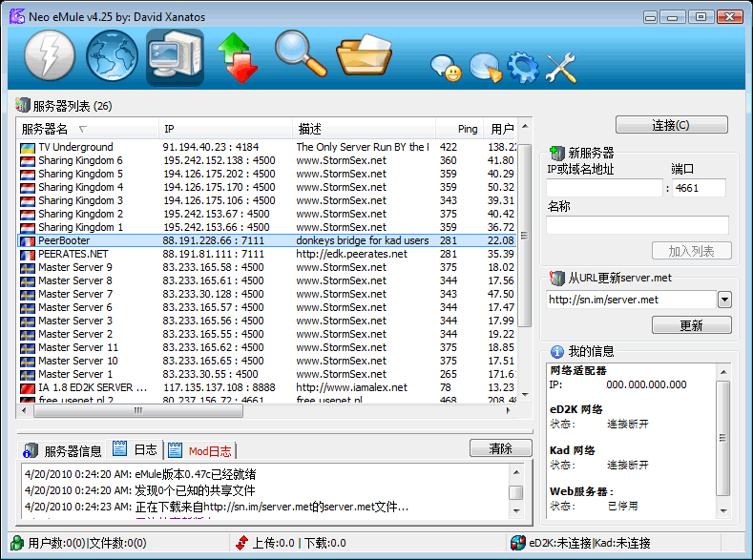Open the Shared Files folder icon

click(364, 54)
